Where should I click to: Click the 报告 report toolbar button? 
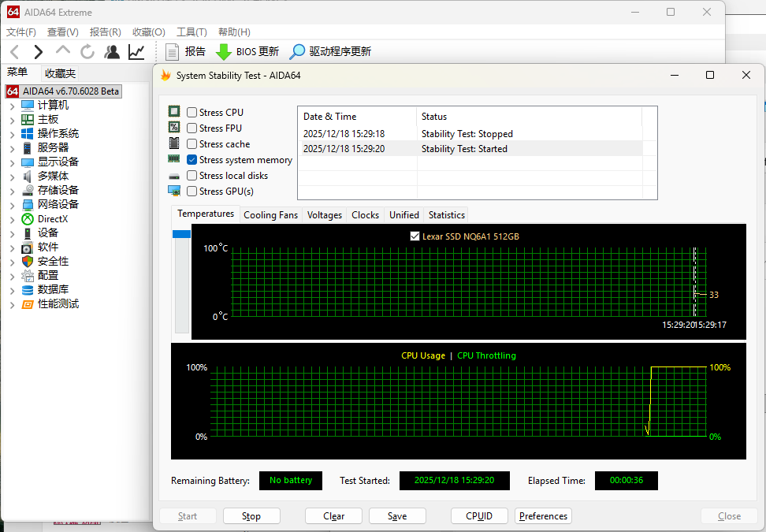(185, 51)
